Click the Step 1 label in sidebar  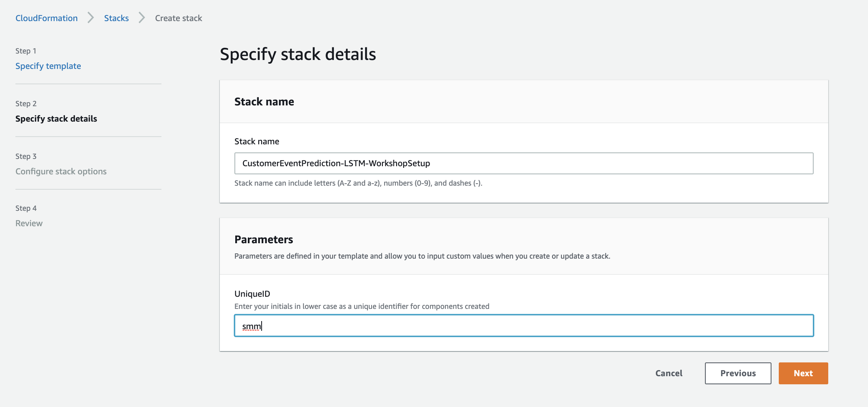[26, 51]
